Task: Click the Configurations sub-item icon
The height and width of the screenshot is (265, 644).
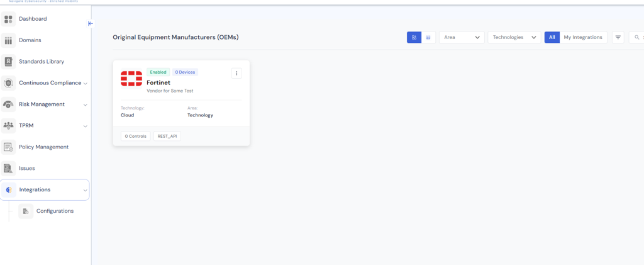Action: pyautogui.click(x=26, y=211)
